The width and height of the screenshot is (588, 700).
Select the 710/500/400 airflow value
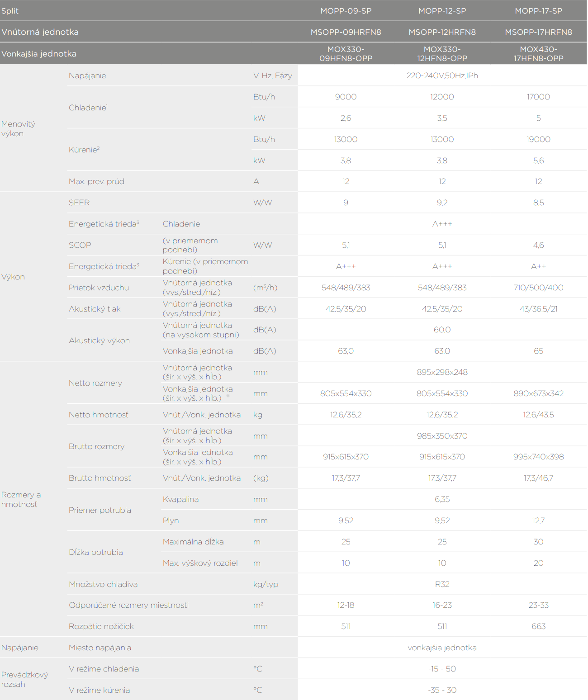pos(538,288)
